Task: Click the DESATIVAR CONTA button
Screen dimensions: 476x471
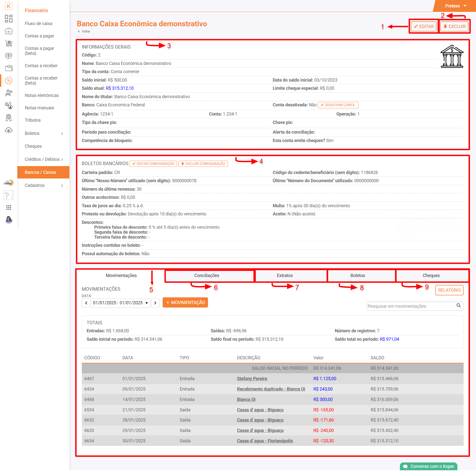Action: point(338,105)
